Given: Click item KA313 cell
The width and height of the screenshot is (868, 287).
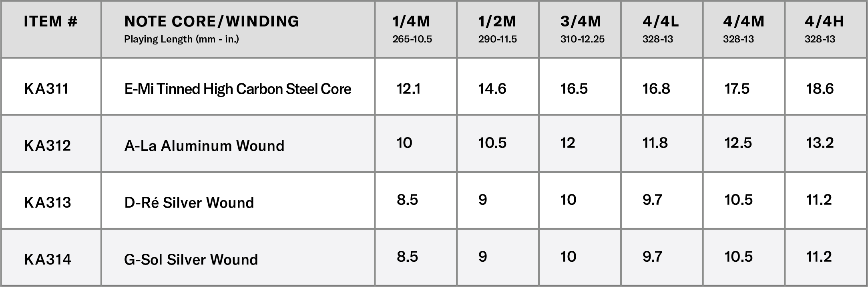Looking at the screenshot, I should pos(47,202).
